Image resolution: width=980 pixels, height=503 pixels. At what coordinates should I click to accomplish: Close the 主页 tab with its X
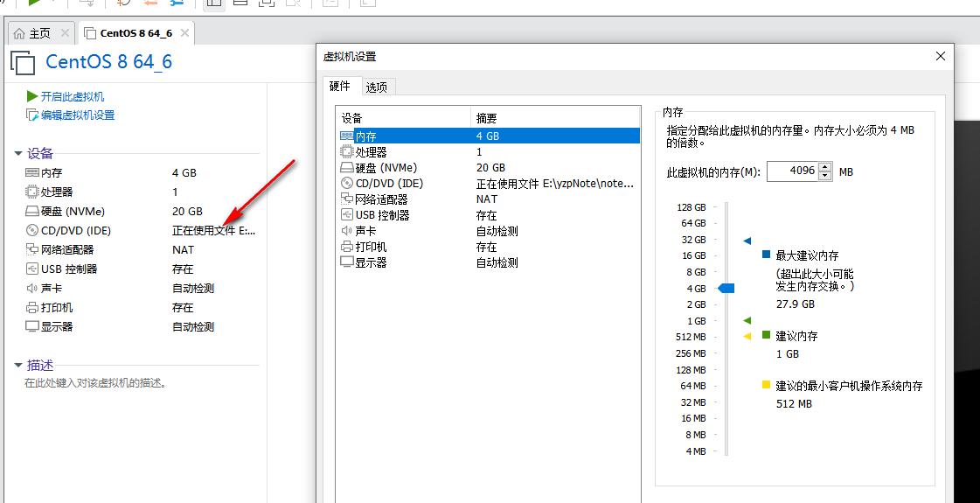point(65,33)
